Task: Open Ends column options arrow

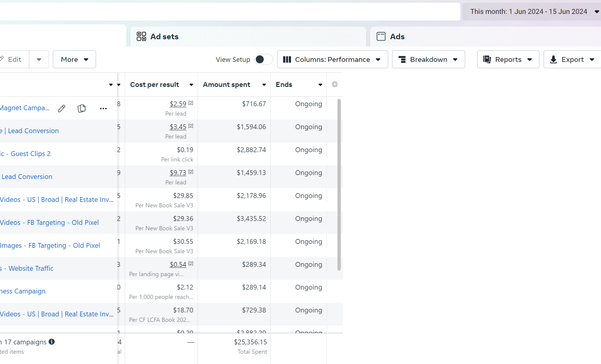Action: coord(320,85)
